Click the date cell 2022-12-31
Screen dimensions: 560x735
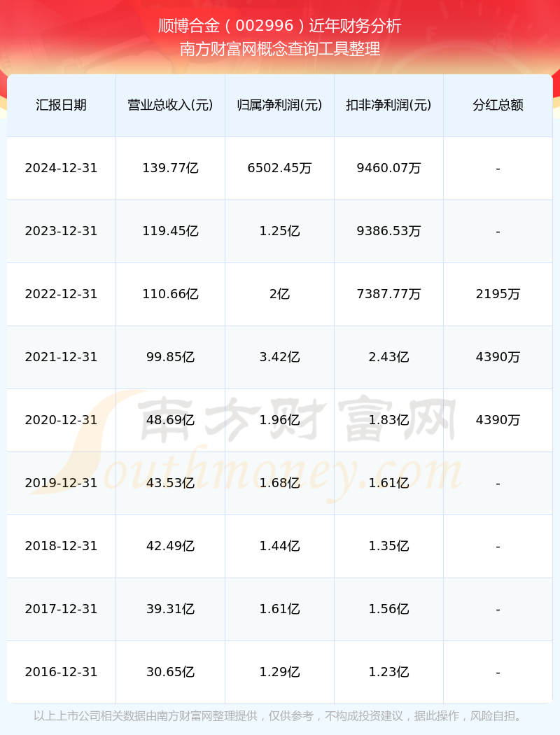click(62, 294)
